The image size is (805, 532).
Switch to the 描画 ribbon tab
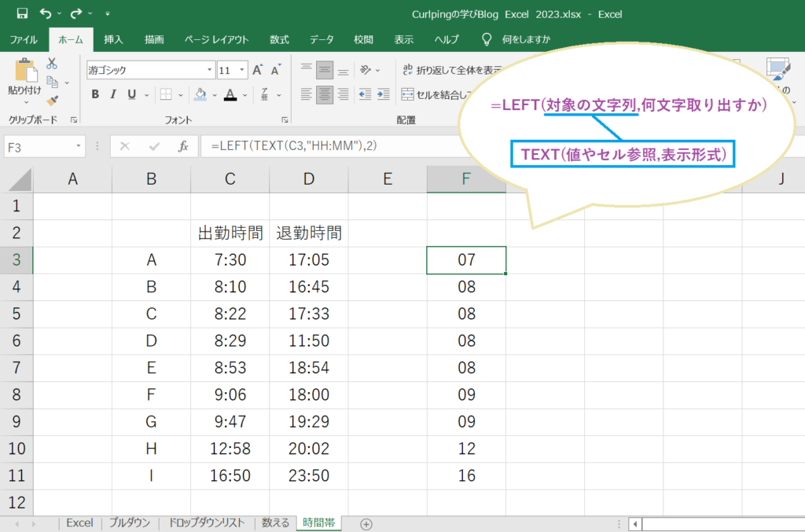(x=154, y=39)
